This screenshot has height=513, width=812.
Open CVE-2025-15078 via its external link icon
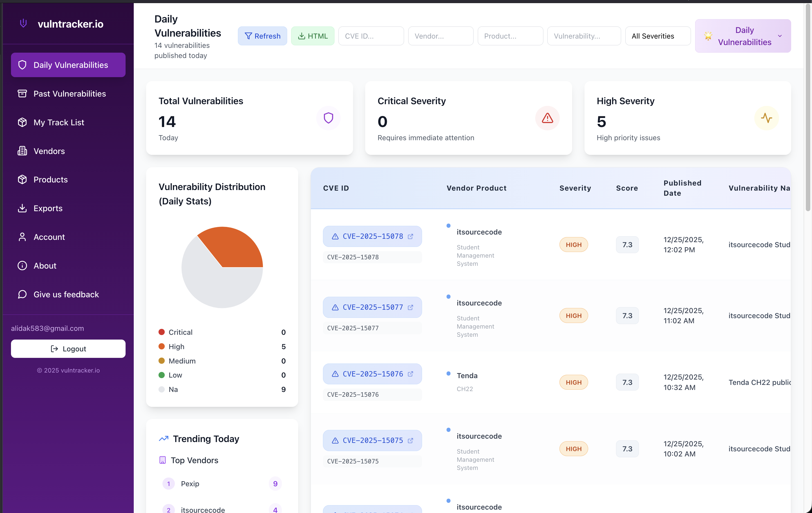[x=411, y=237]
